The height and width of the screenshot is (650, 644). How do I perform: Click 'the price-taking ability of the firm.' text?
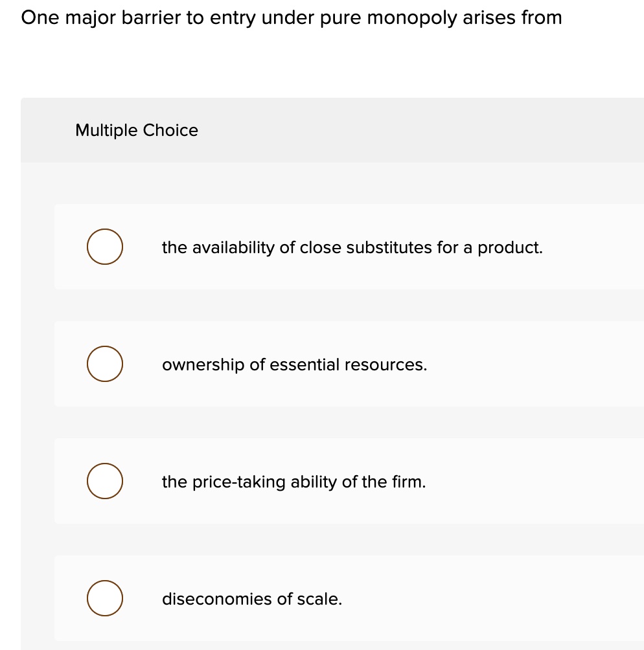pyautogui.click(x=293, y=482)
